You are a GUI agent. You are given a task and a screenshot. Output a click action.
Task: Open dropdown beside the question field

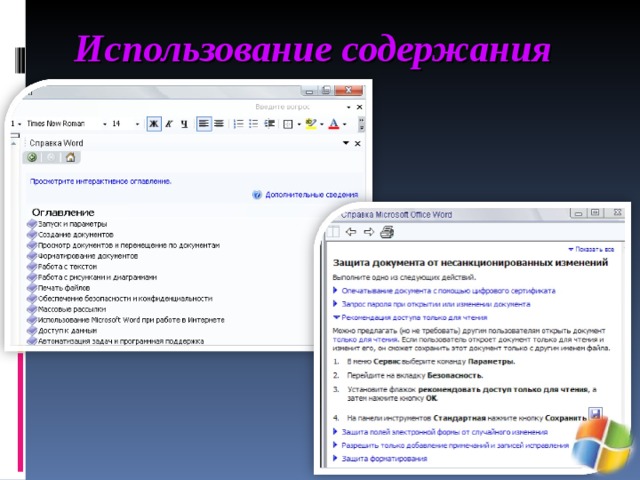point(349,107)
